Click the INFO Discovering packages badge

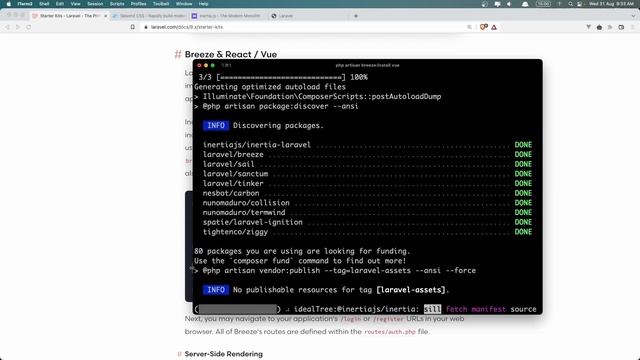coord(216,125)
